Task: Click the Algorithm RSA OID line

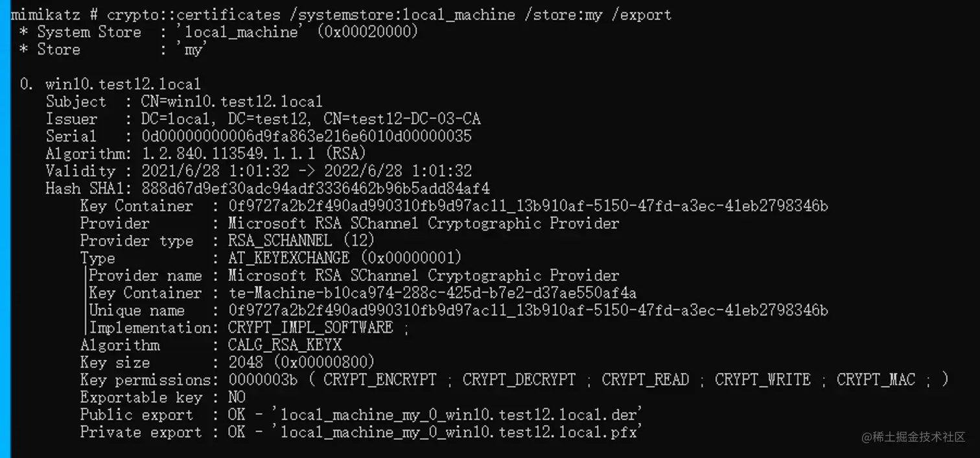Action: click(x=205, y=154)
